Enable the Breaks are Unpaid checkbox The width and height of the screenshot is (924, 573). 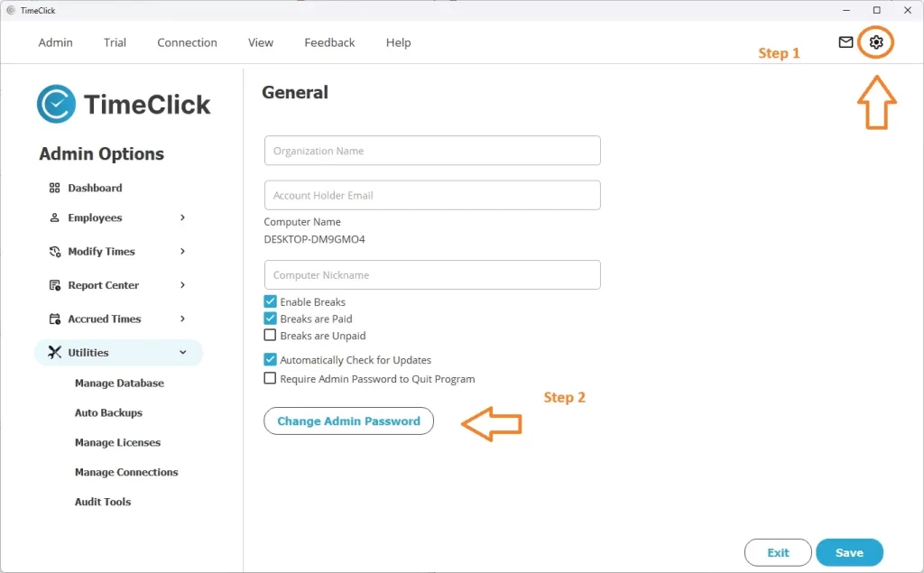coord(270,335)
